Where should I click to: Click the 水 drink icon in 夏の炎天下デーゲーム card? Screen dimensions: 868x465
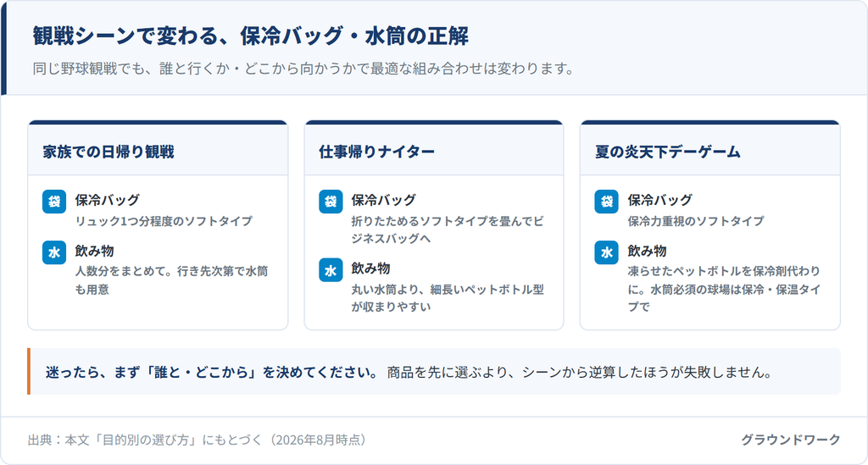tap(607, 252)
